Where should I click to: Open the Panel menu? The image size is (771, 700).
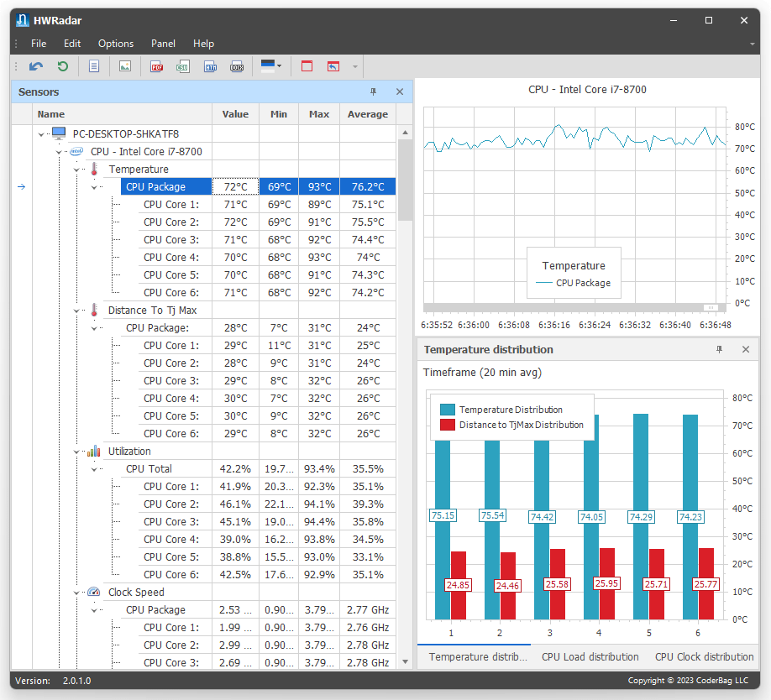163,44
